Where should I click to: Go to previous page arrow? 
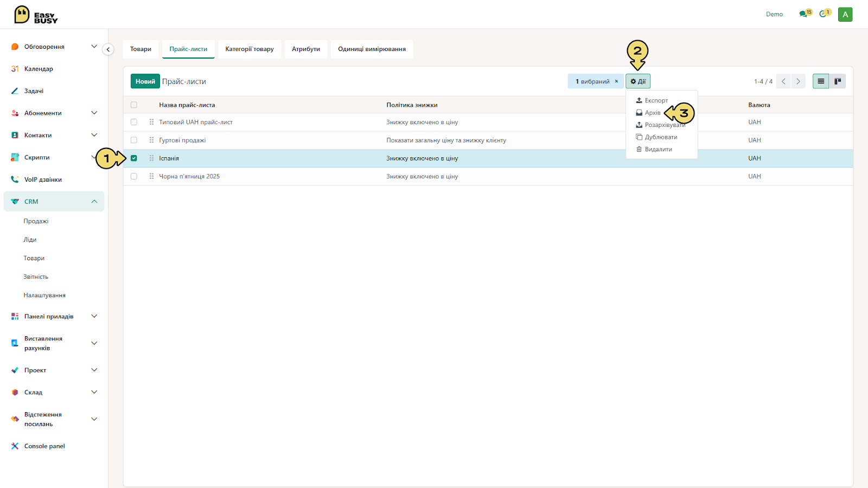tap(783, 81)
